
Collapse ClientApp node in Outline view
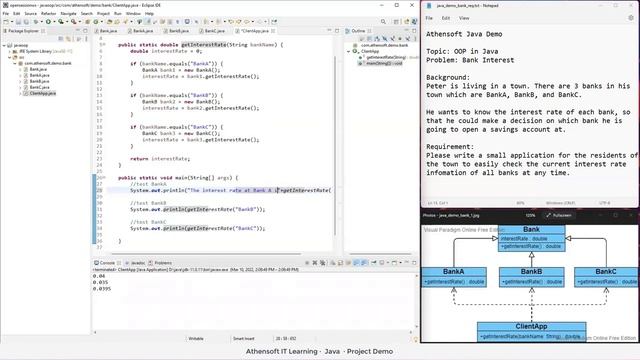[349, 51]
